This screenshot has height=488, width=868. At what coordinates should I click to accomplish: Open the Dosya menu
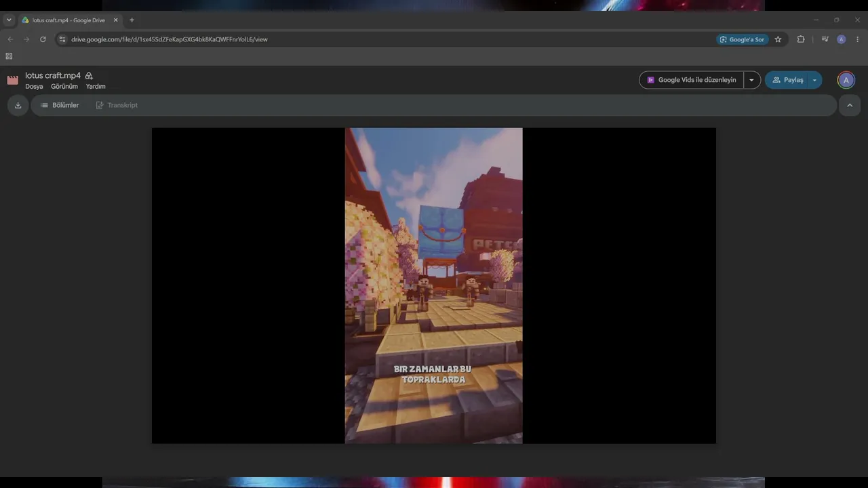[x=34, y=87]
